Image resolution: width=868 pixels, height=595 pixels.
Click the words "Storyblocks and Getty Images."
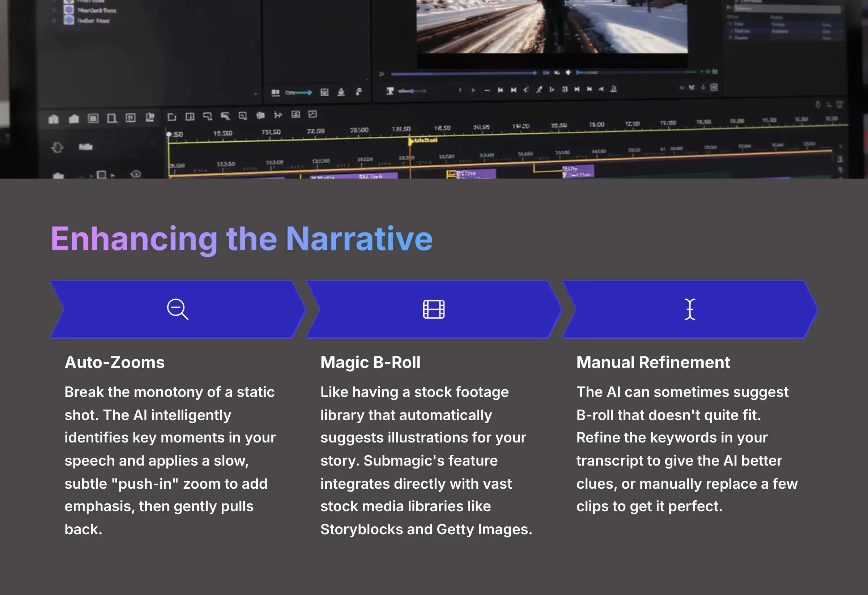(x=426, y=529)
